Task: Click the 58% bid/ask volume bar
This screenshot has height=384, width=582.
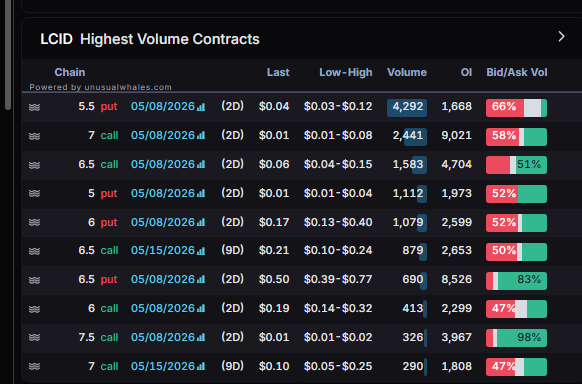Action: 516,137
